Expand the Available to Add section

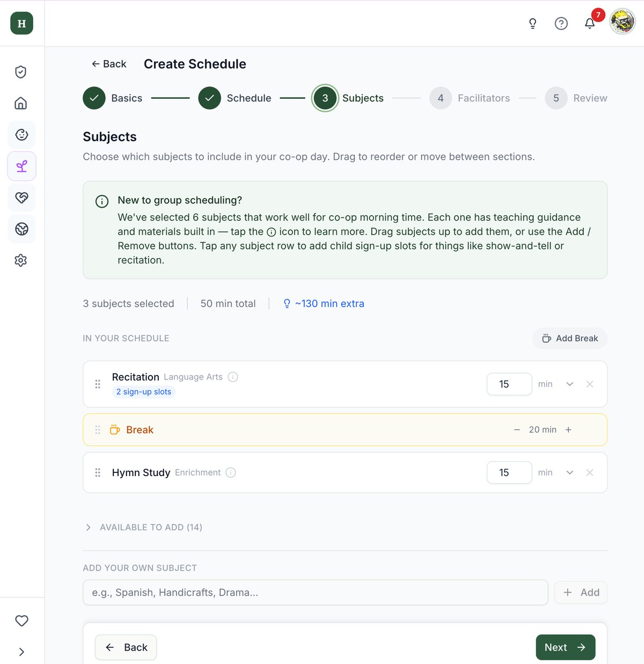(x=143, y=527)
